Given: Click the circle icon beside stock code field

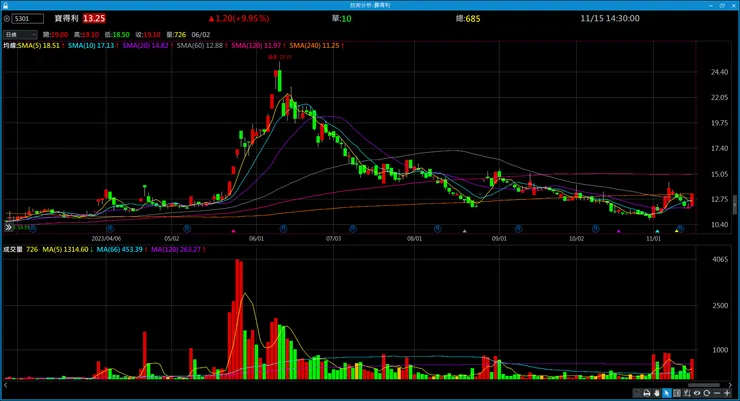Looking at the screenshot, I should coord(7,19).
